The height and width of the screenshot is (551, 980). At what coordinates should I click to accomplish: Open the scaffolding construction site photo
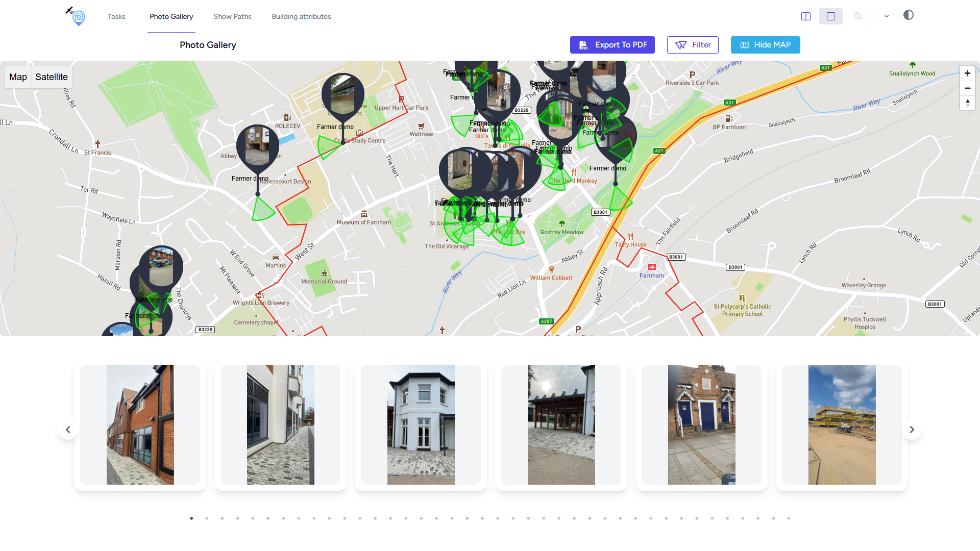(842, 424)
